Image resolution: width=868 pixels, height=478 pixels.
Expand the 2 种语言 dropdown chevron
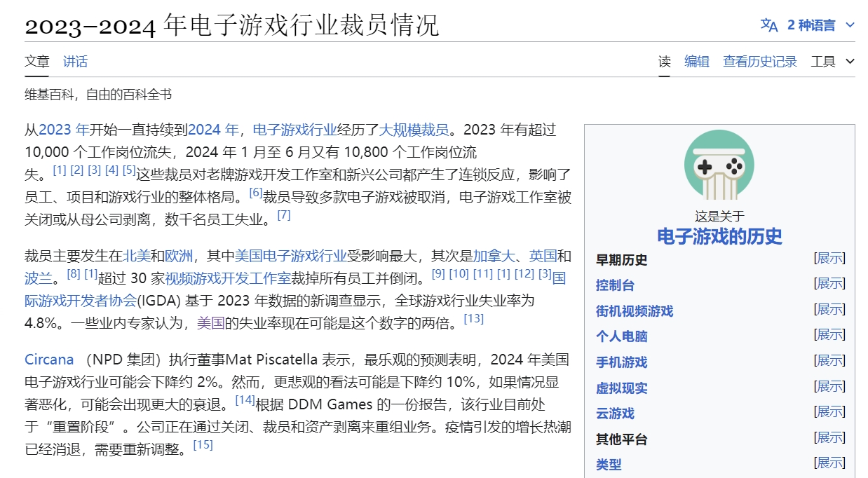coord(850,25)
